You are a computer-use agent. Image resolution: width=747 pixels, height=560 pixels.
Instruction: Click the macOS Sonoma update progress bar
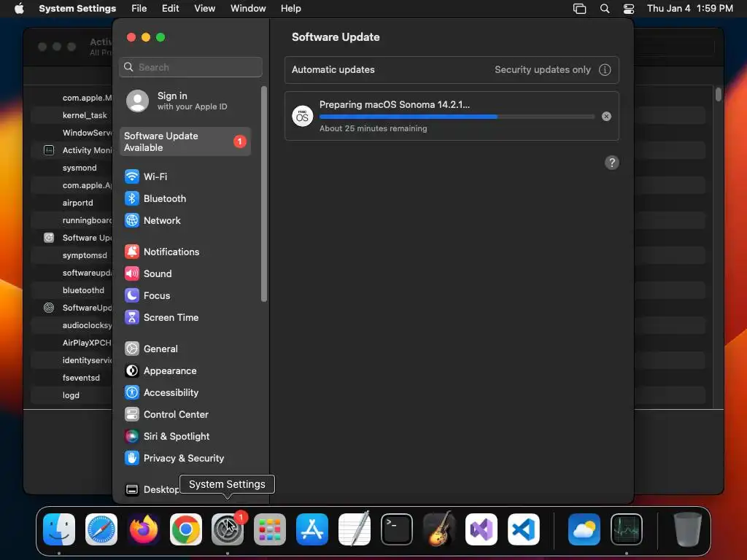point(457,117)
